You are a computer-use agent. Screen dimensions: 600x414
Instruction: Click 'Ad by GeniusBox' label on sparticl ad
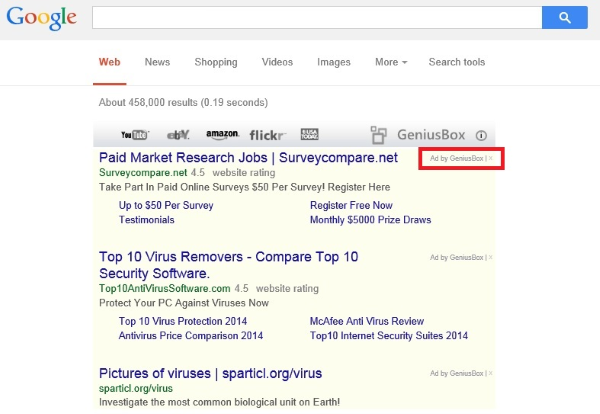[x=457, y=373]
